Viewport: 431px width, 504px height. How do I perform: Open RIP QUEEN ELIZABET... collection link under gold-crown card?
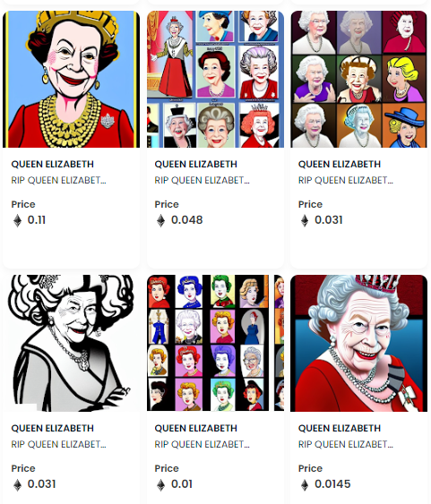click(x=58, y=180)
